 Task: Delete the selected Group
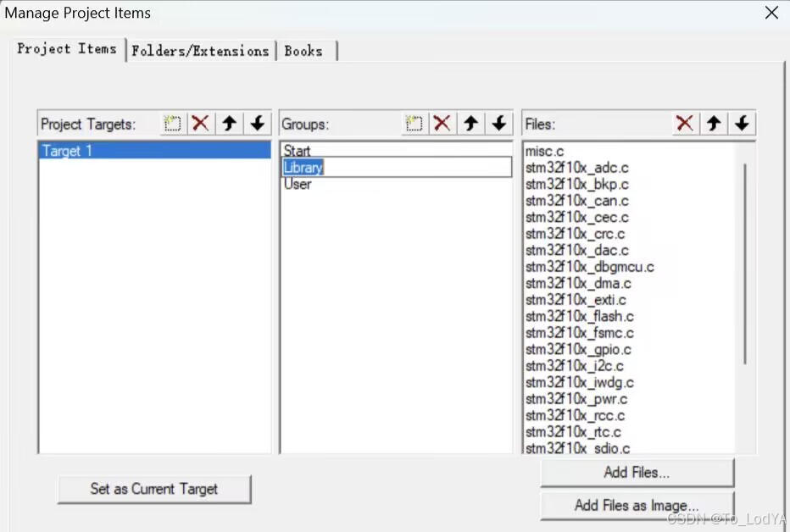442,124
